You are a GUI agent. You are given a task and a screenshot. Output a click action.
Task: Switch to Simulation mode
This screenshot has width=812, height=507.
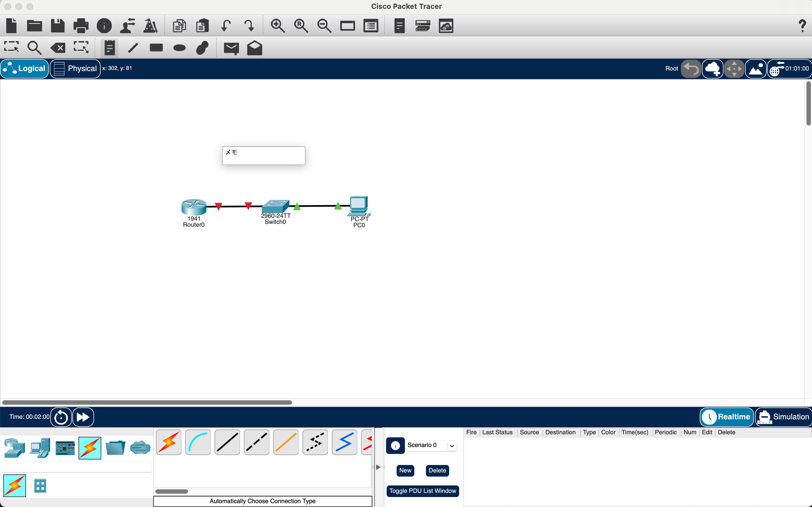pos(784,417)
